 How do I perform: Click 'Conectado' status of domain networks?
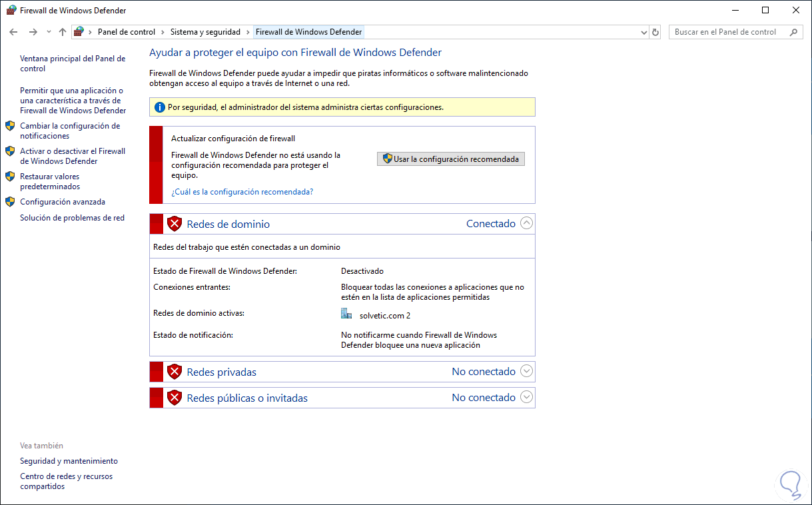click(x=491, y=224)
